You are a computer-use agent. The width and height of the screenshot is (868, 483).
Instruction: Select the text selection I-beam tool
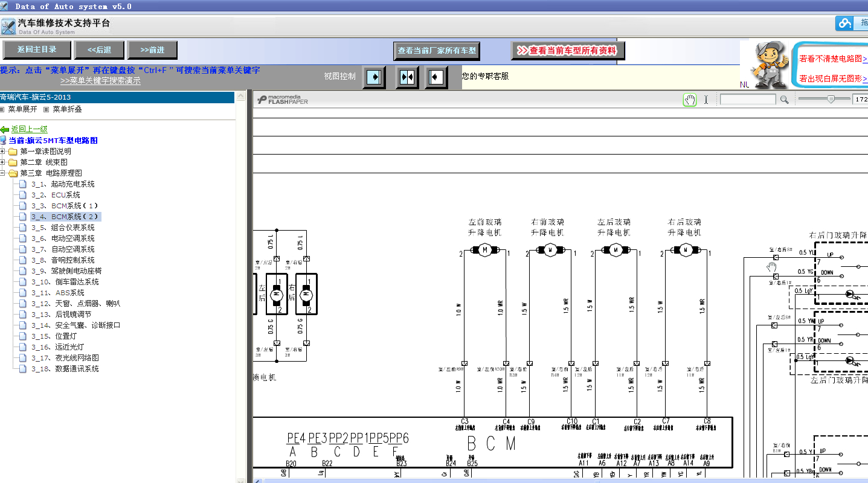(x=706, y=100)
